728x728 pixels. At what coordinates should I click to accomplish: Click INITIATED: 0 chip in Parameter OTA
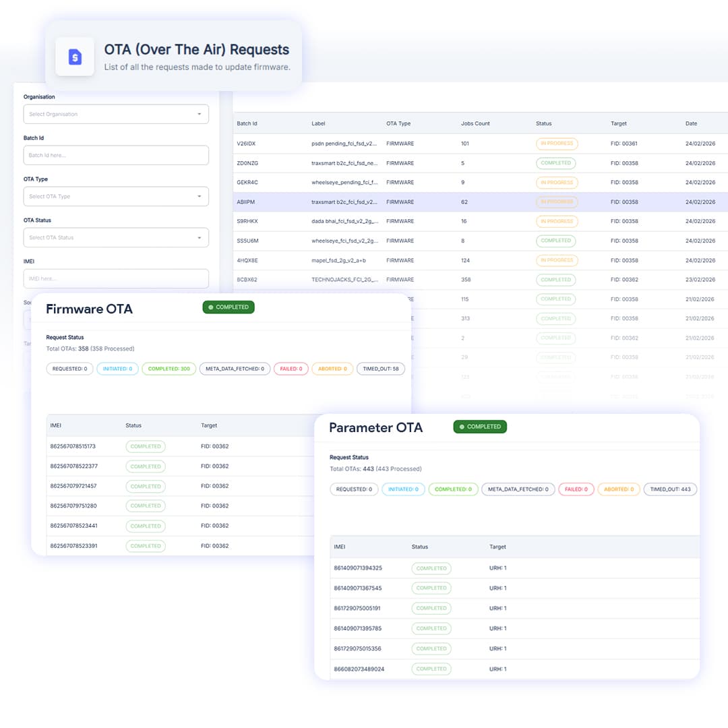click(403, 489)
